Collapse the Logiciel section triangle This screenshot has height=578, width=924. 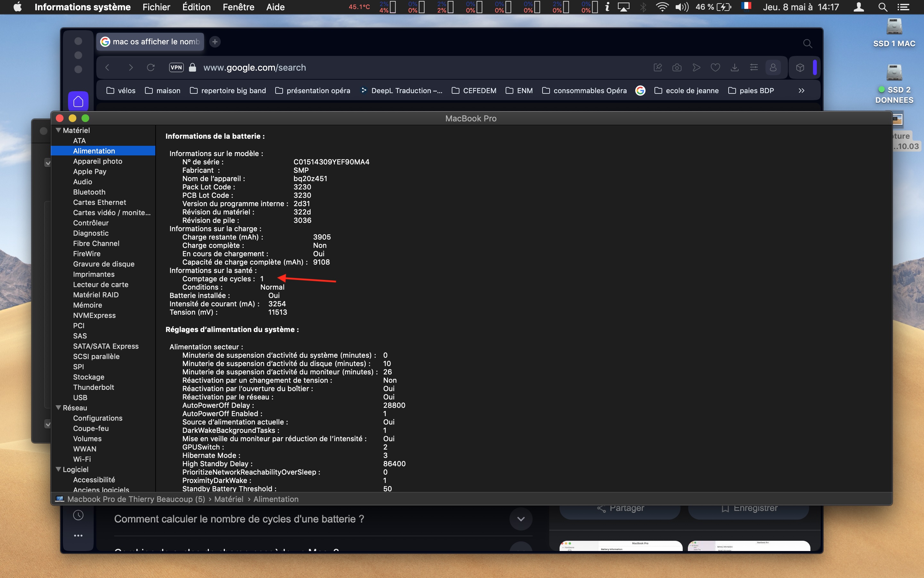pos(58,469)
